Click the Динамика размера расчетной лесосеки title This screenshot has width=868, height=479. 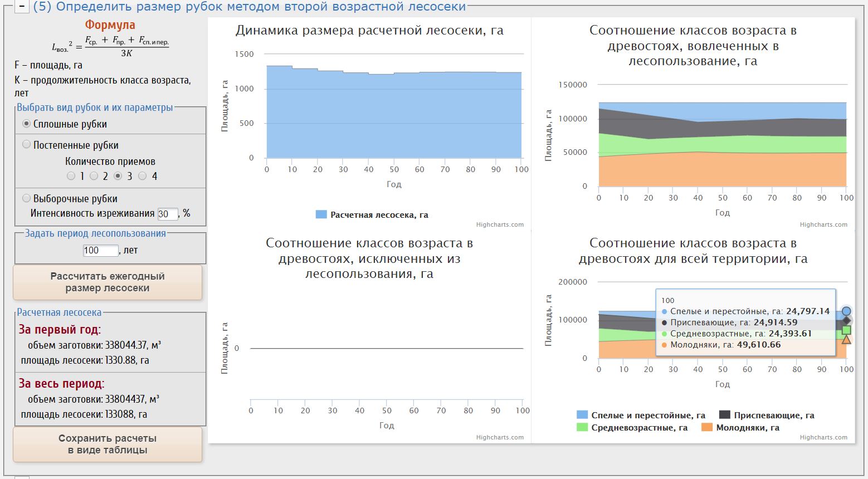click(369, 31)
